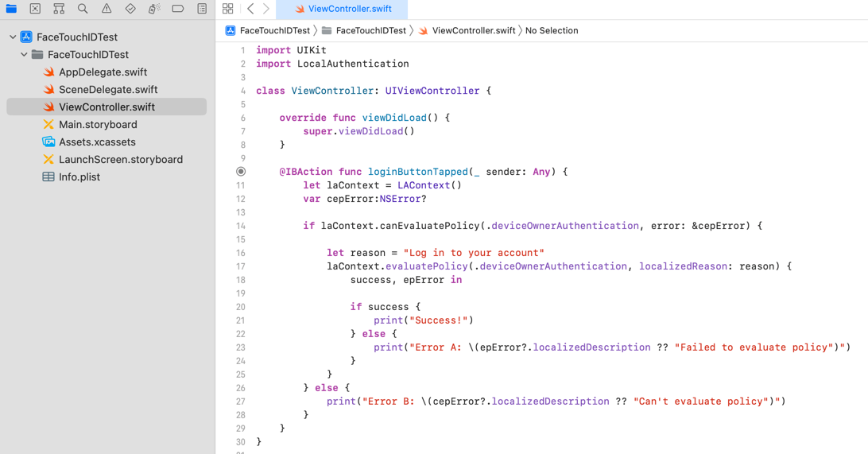The width and height of the screenshot is (868, 454).
Task: Collapse the FaceTouchIDTest project root
Action: click(13, 37)
